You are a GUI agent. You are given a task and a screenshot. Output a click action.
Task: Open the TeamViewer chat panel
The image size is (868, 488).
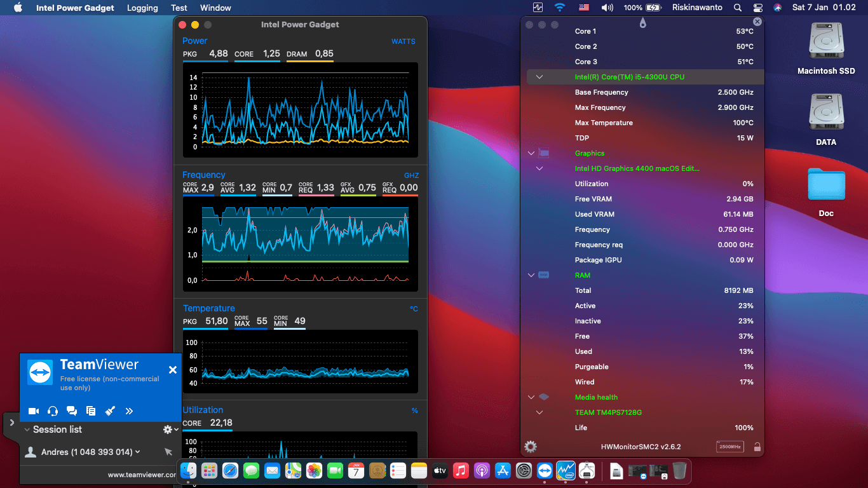(x=71, y=410)
